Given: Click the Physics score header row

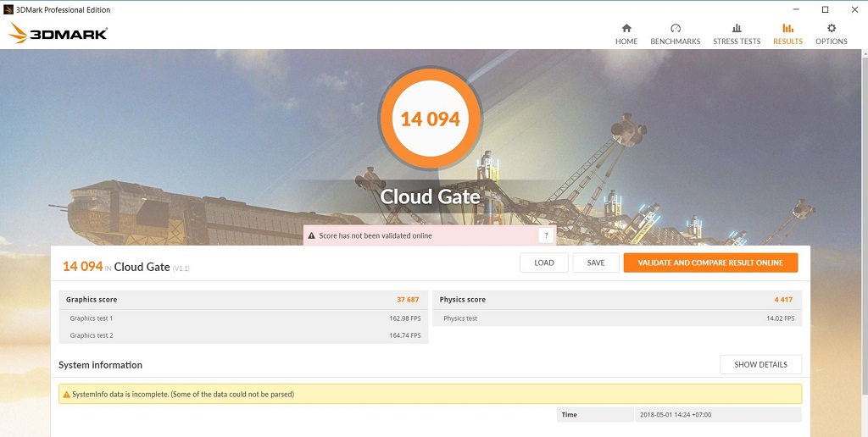Looking at the screenshot, I should 617,300.
